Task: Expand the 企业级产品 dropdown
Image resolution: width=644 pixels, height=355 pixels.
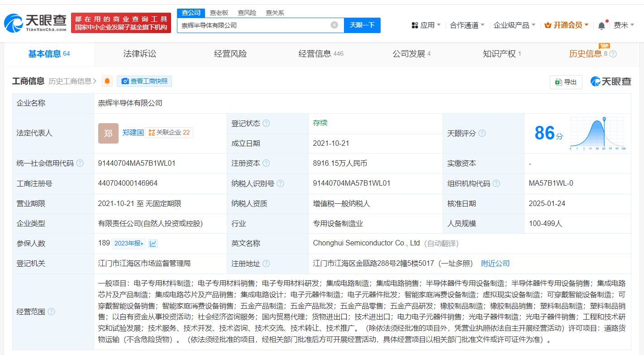Action: [514, 25]
